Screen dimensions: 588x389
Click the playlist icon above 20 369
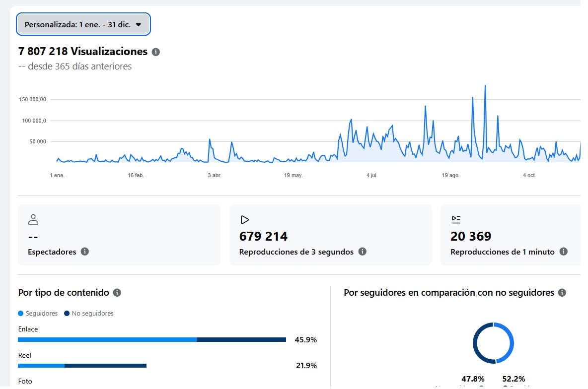(455, 219)
